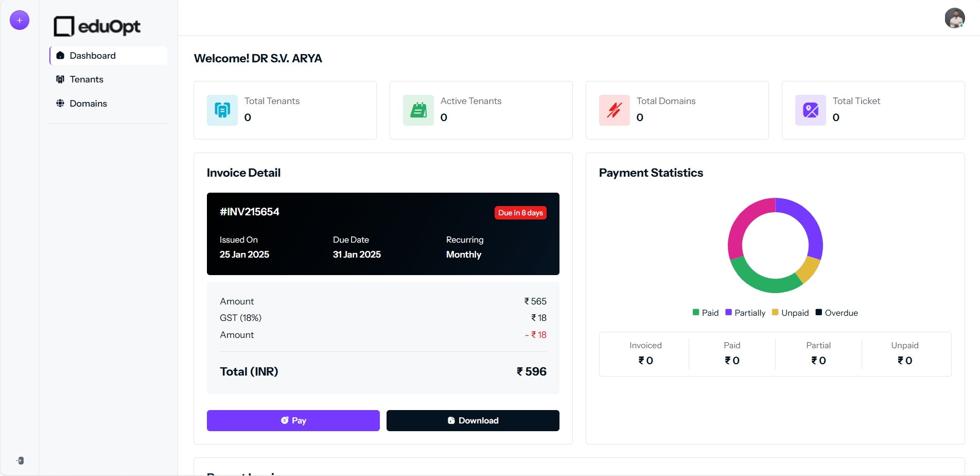
Task: Click the logout icon at bottom left
Action: pyautogui.click(x=20, y=461)
